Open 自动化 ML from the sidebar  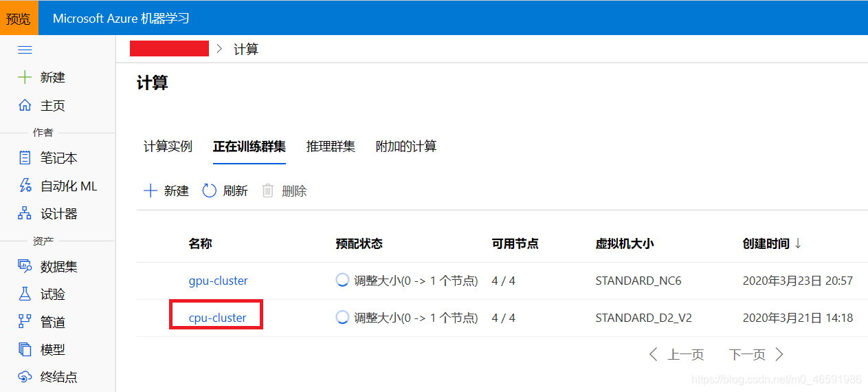click(69, 186)
